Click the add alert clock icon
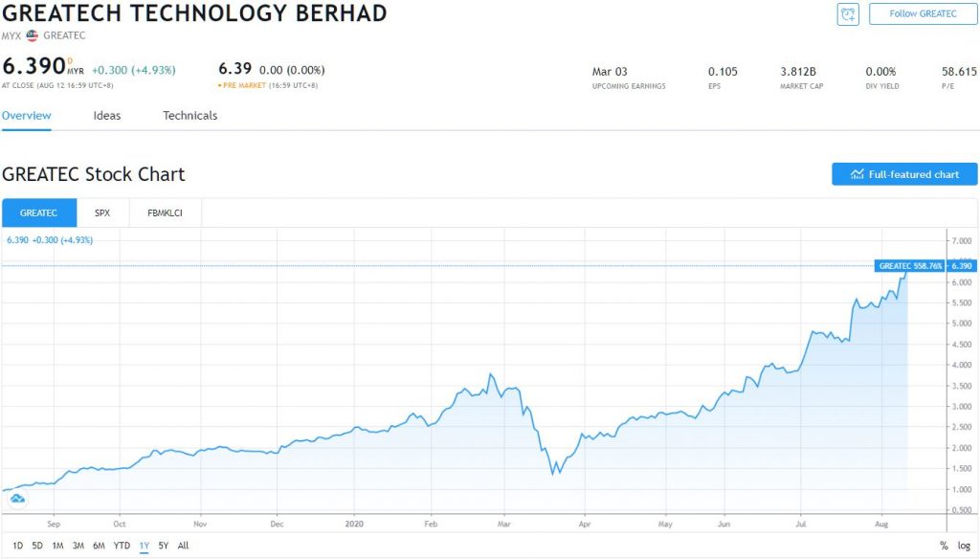The image size is (980, 559). click(x=848, y=13)
